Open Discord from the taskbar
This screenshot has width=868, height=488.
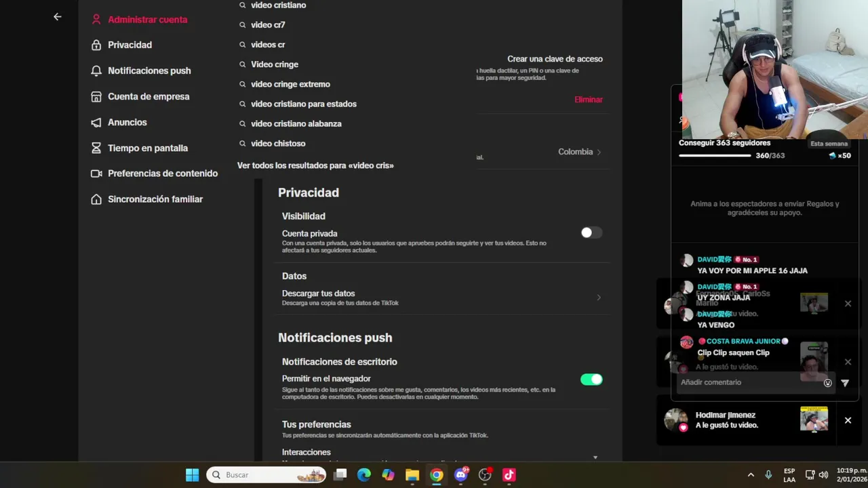tap(461, 475)
